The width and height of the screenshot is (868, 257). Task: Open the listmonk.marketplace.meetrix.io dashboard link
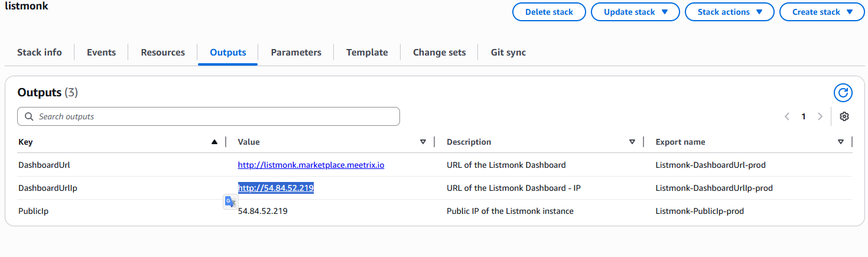click(x=311, y=165)
